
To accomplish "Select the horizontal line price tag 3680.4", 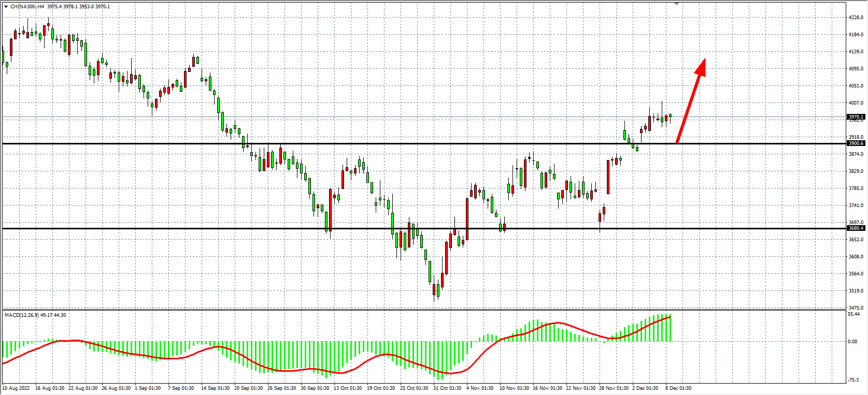I will coord(856,228).
